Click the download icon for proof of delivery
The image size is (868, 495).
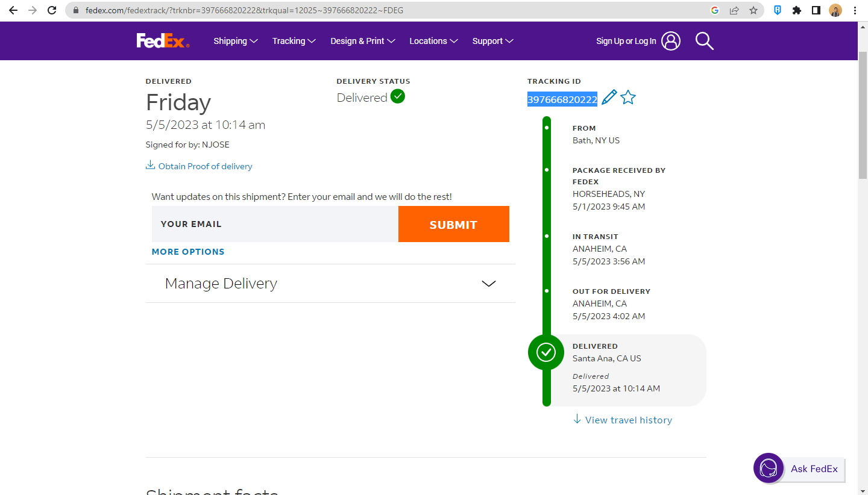pyautogui.click(x=151, y=166)
